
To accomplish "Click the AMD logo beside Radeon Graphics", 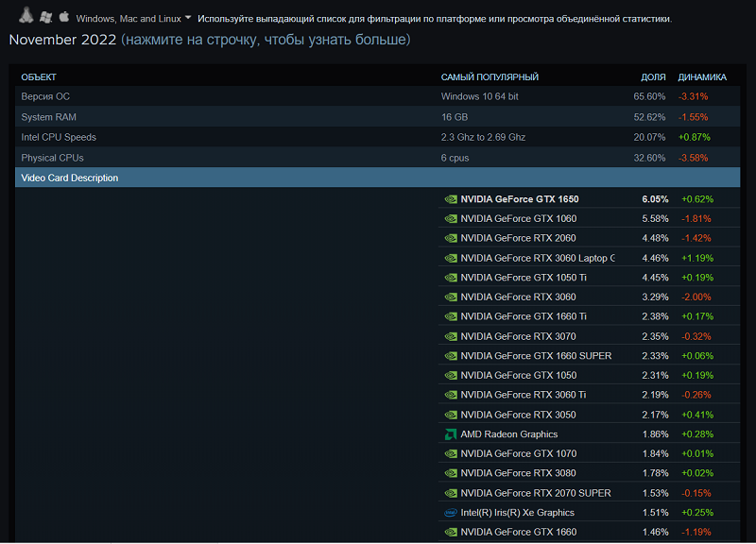I will click(x=451, y=434).
